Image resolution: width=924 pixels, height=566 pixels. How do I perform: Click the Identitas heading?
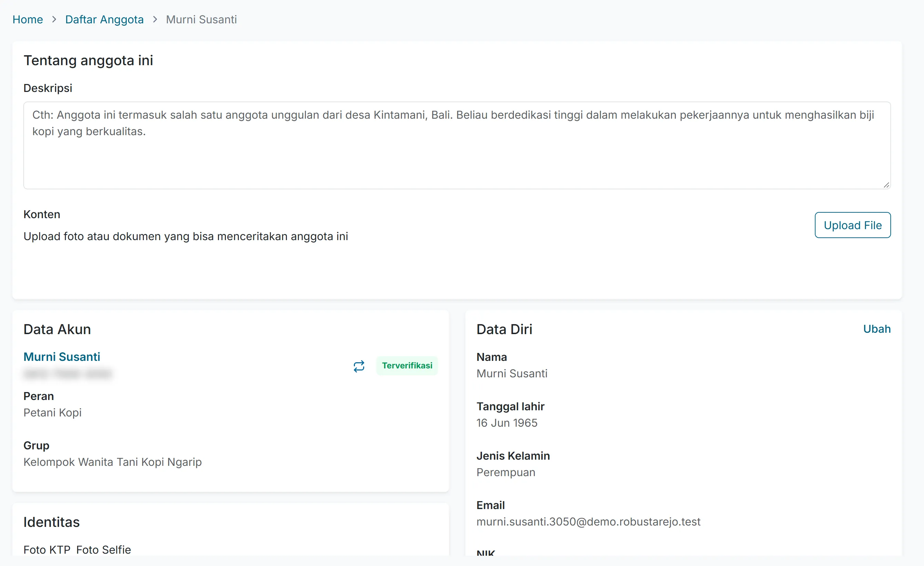pyautogui.click(x=51, y=522)
